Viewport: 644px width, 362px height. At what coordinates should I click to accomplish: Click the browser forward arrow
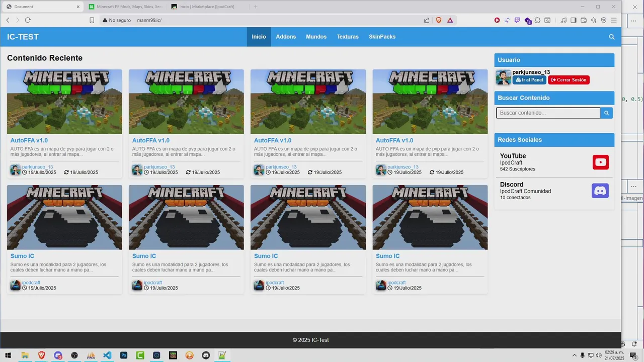(x=18, y=20)
